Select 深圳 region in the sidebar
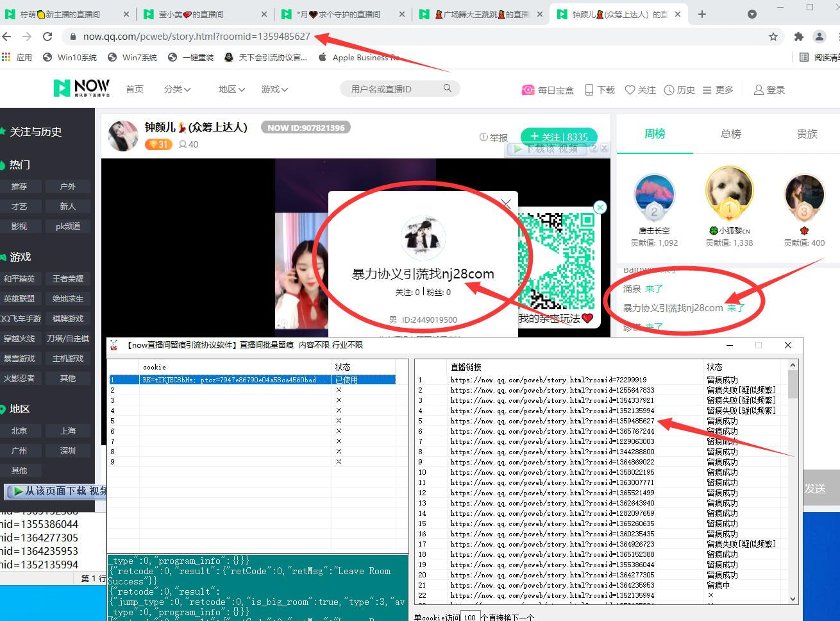The image size is (840, 621). 67,450
